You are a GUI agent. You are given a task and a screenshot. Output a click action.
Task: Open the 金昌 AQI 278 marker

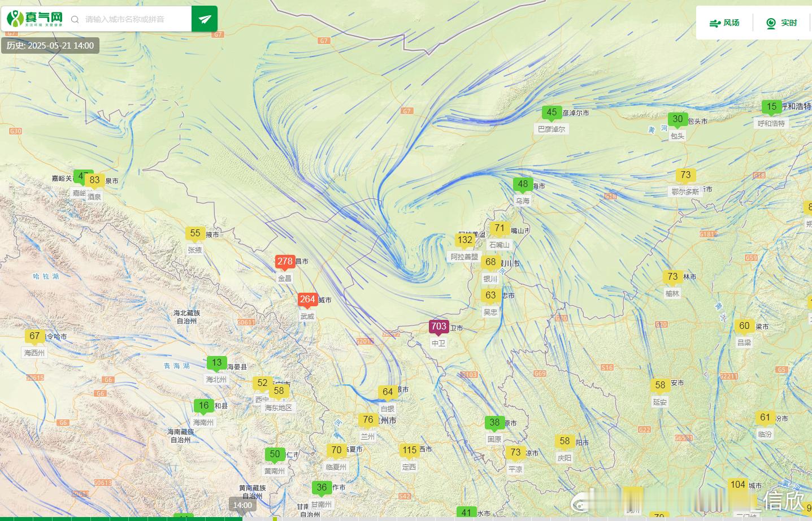(285, 262)
